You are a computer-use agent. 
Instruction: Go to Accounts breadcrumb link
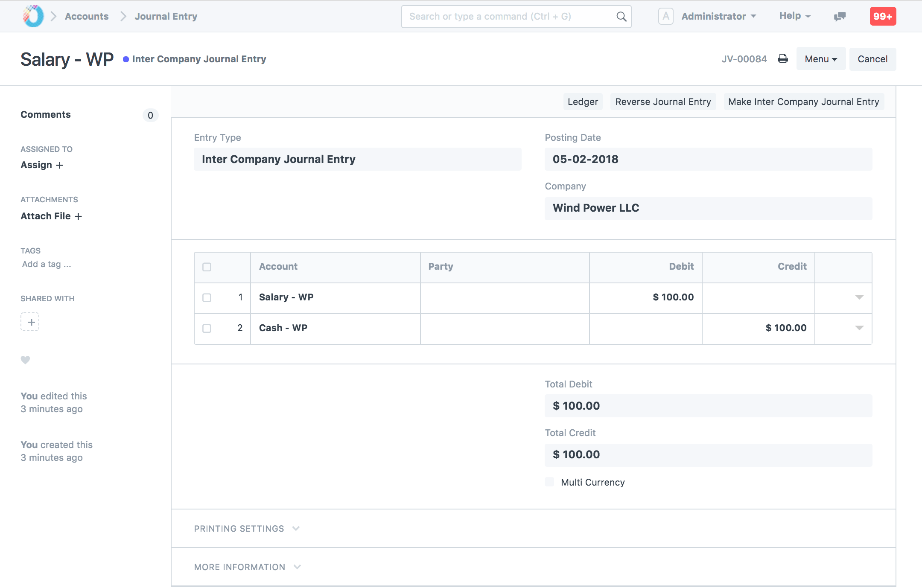(x=87, y=16)
